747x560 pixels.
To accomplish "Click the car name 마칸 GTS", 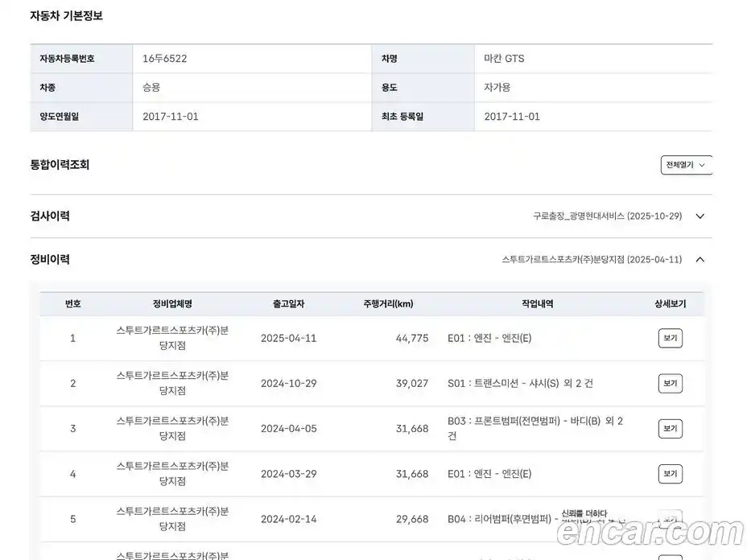I will [504, 59].
